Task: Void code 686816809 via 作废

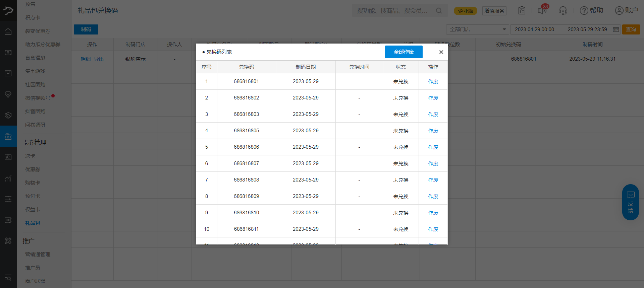Action: pos(433,196)
